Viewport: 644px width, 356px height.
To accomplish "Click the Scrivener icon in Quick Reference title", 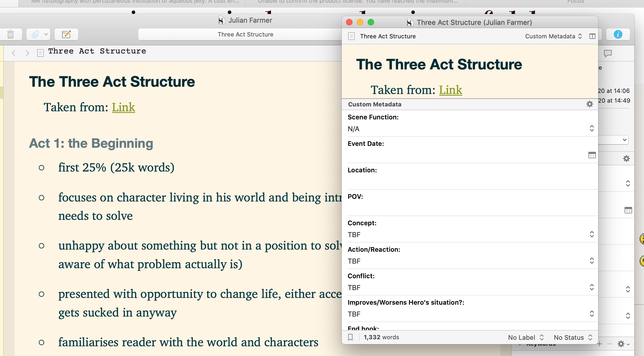I will pyautogui.click(x=410, y=22).
